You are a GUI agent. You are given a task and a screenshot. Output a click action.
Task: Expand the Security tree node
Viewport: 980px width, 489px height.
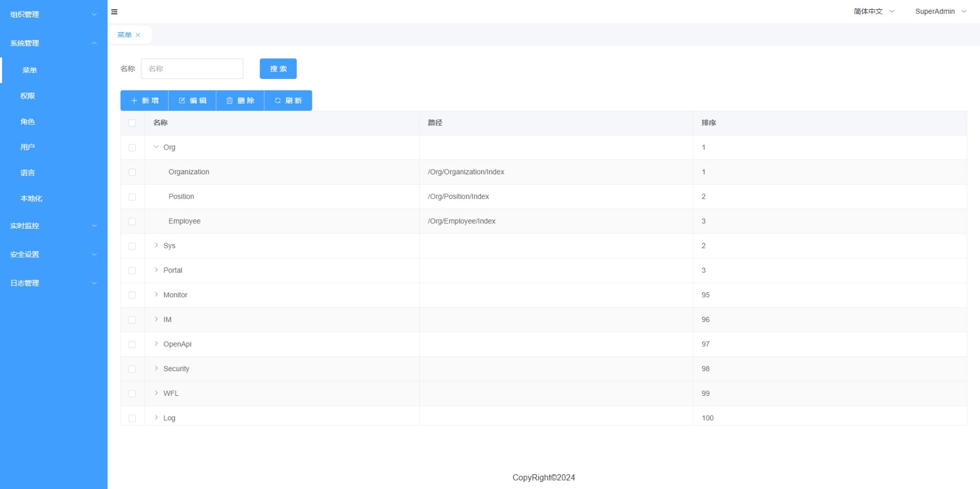[156, 368]
